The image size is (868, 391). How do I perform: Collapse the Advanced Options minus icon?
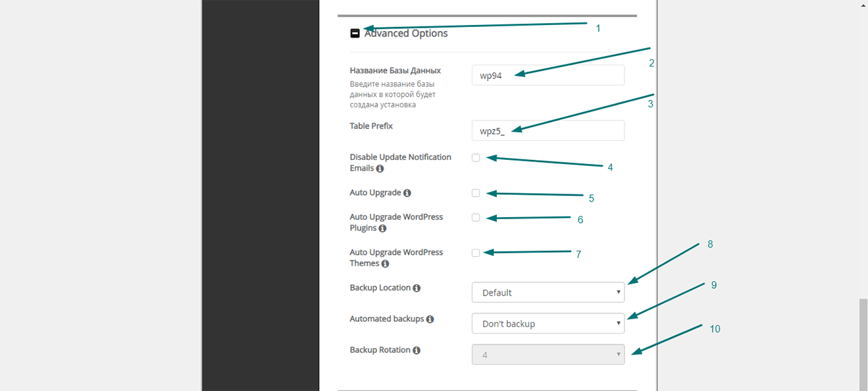[355, 34]
